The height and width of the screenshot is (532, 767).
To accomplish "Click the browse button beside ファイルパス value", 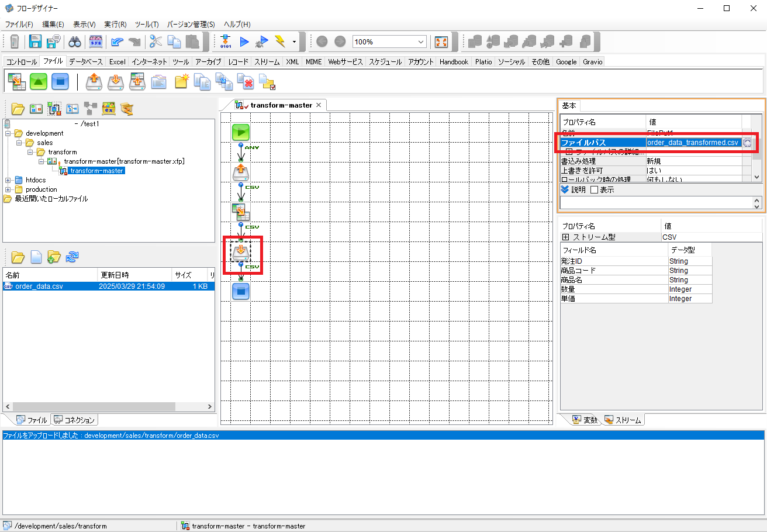I will click(747, 142).
